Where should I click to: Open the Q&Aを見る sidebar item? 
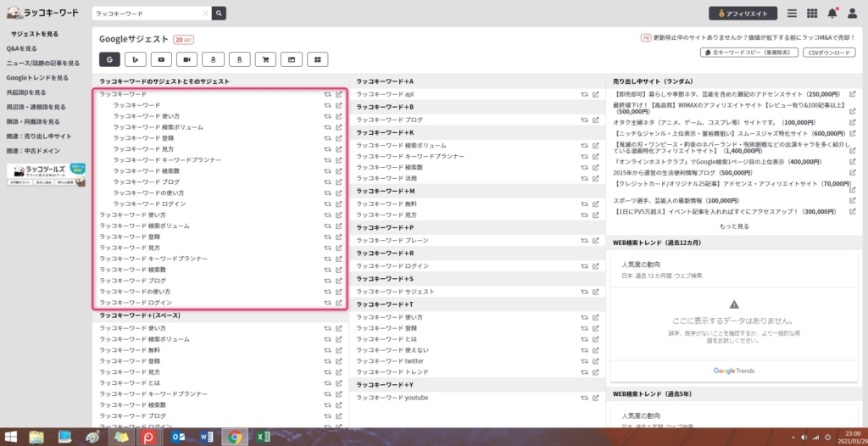coord(21,49)
